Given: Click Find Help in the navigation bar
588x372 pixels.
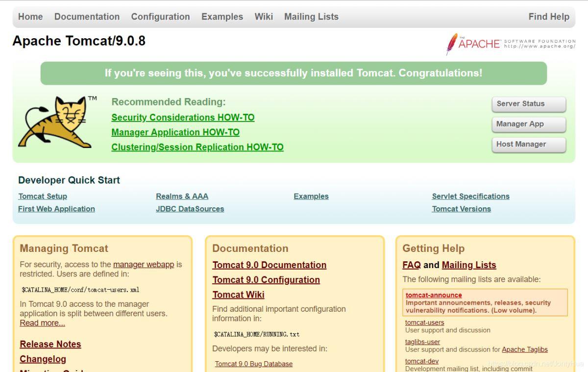Looking at the screenshot, I should (549, 17).
